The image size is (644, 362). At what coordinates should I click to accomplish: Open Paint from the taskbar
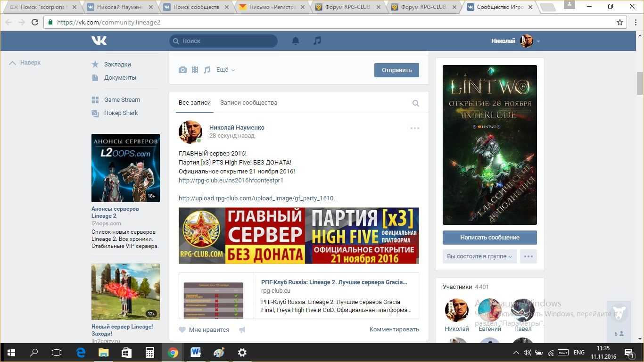[x=219, y=353]
